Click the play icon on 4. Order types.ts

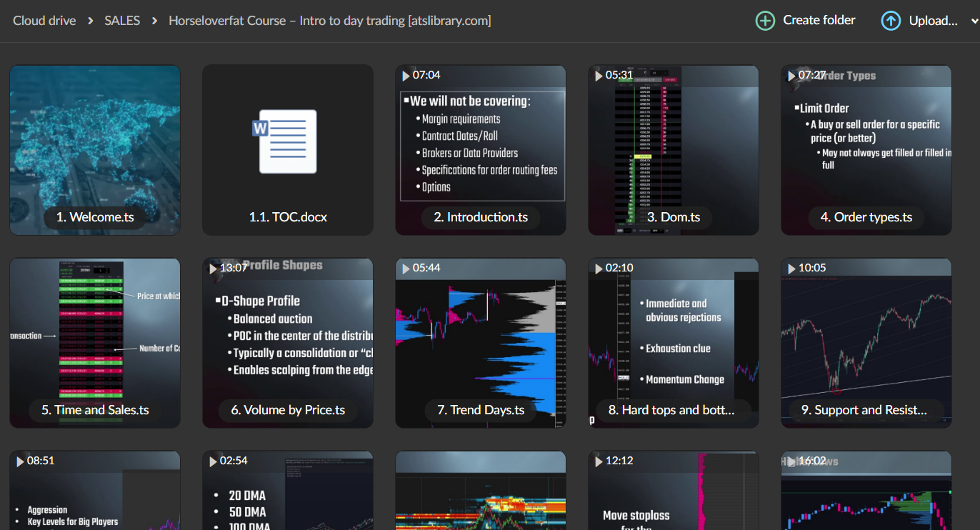[x=791, y=76]
